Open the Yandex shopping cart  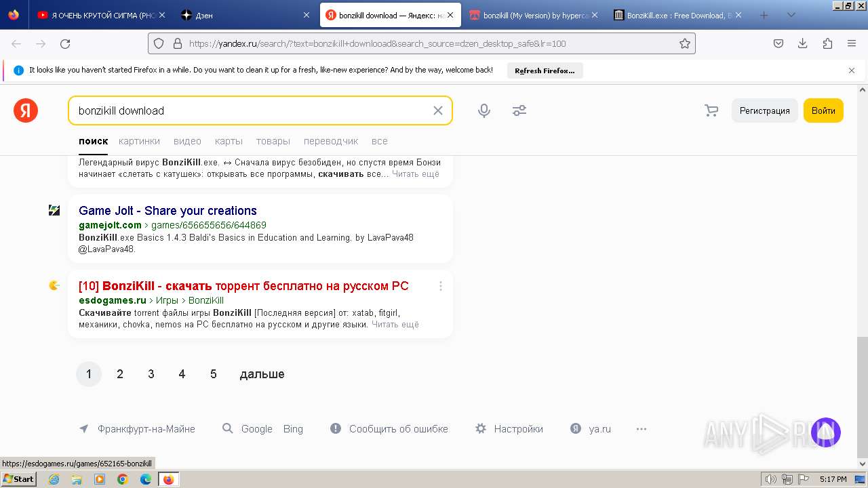711,110
